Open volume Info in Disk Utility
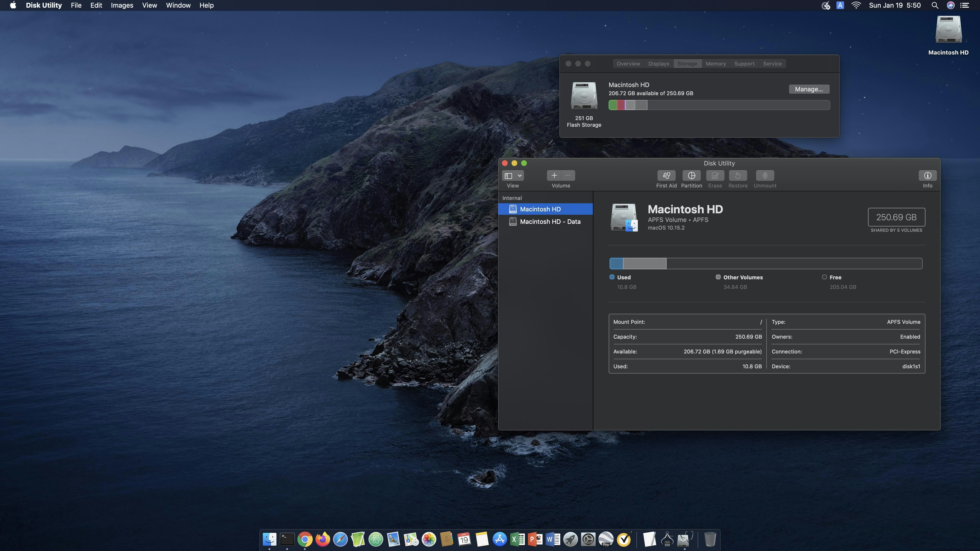Screen dimensions: 980x551 coord(928,175)
